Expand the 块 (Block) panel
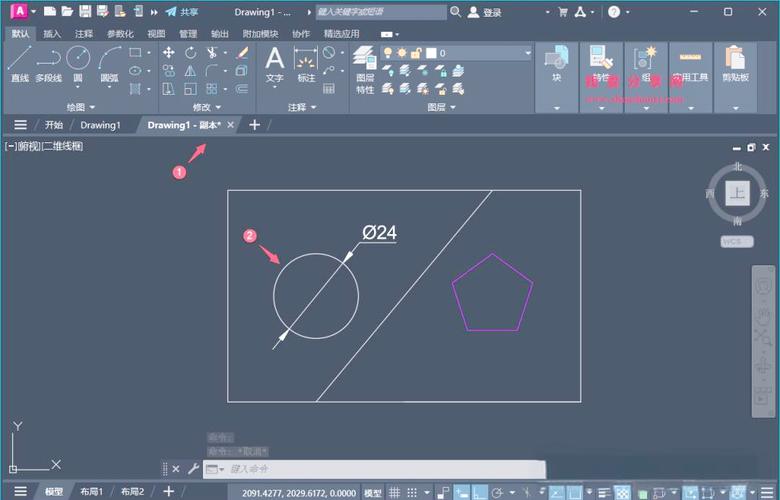The image size is (780, 500). coord(557,107)
